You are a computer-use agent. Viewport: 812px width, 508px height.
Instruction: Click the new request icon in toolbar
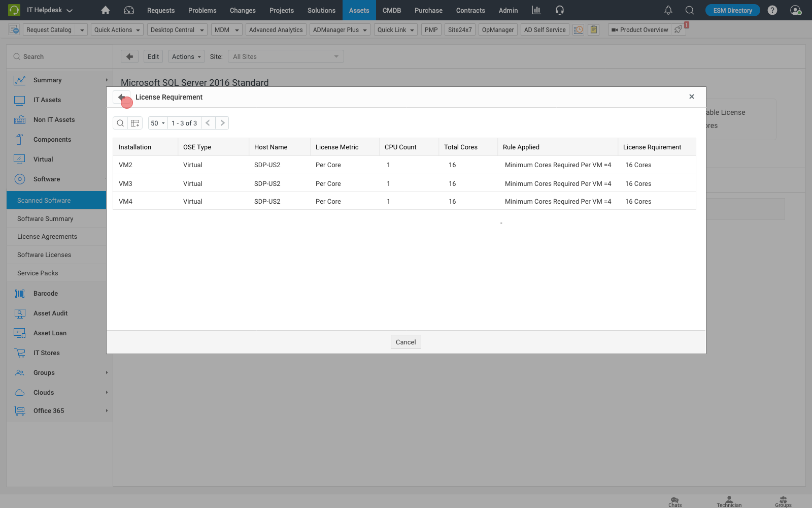click(x=14, y=29)
